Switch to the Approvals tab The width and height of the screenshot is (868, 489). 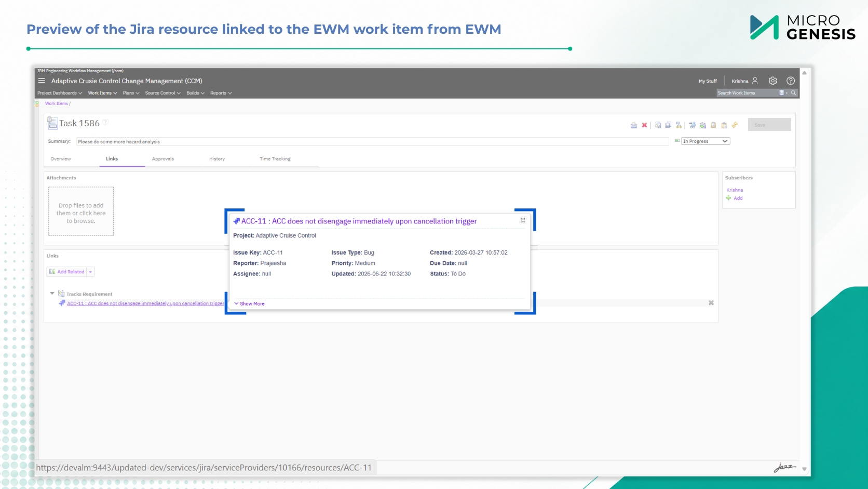[163, 159]
